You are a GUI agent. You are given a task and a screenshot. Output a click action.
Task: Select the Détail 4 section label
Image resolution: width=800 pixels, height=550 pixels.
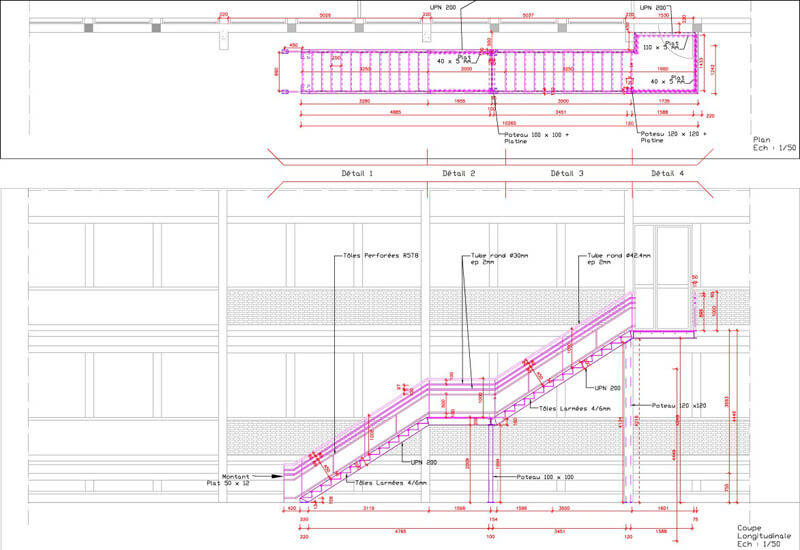coord(668,173)
